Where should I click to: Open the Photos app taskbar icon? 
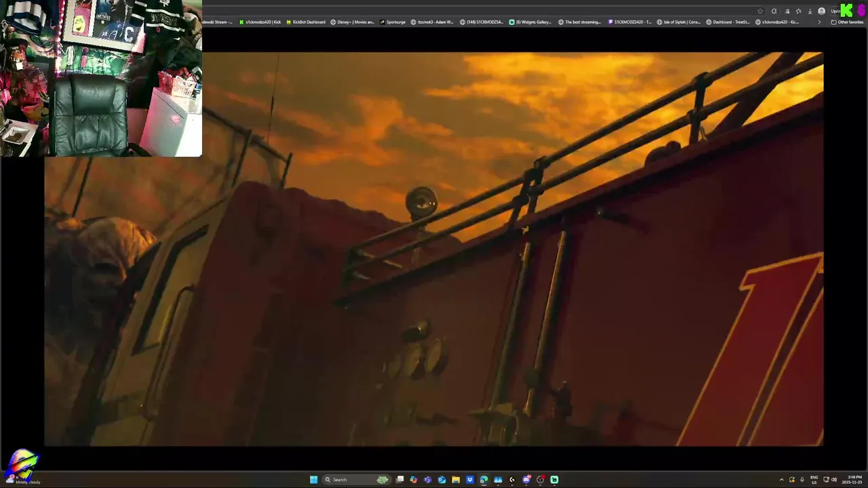tap(498, 479)
